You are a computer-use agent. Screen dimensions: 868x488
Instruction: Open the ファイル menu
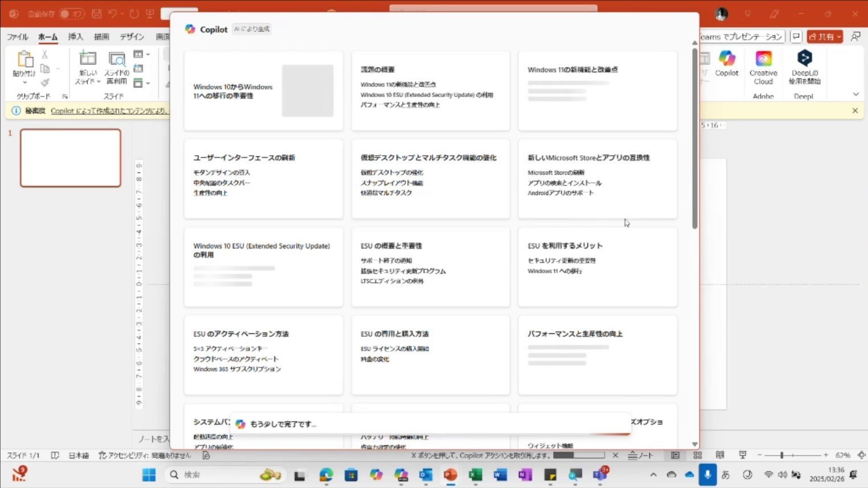click(x=18, y=37)
